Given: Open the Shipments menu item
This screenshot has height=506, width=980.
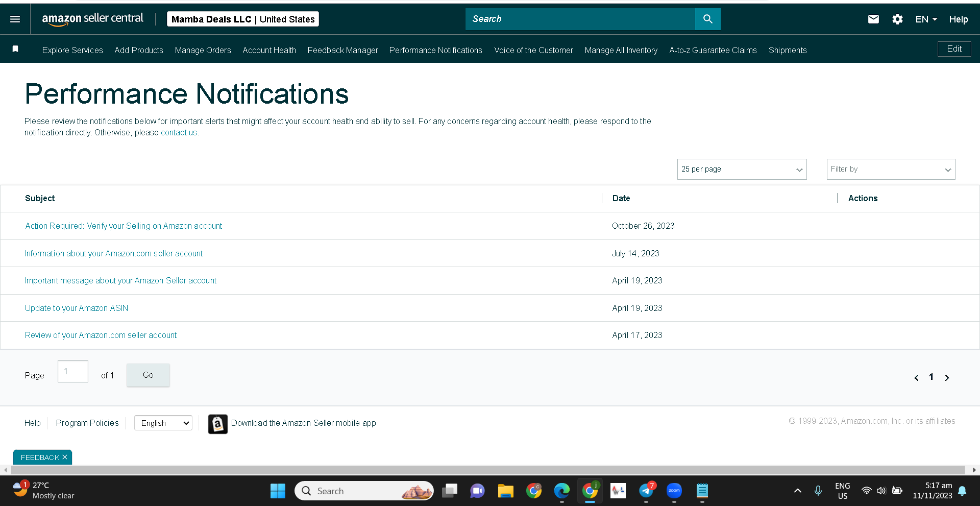Looking at the screenshot, I should click(788, 50).
